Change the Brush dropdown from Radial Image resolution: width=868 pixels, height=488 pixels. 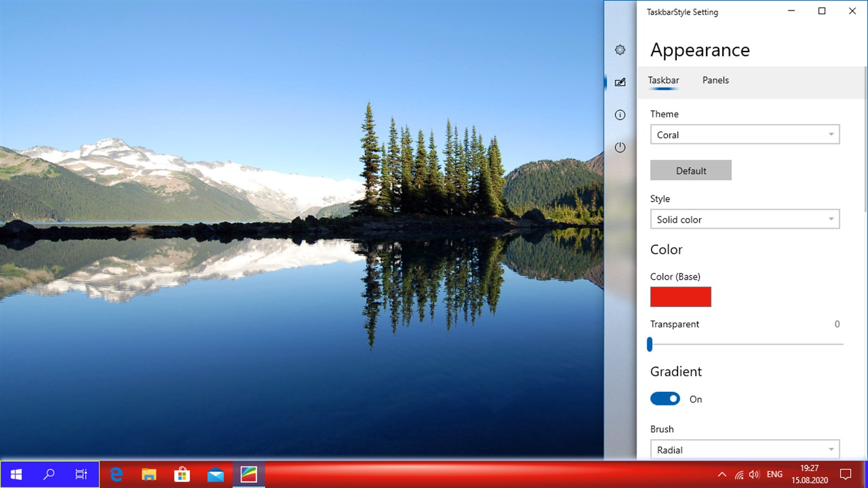coord(745,449)
